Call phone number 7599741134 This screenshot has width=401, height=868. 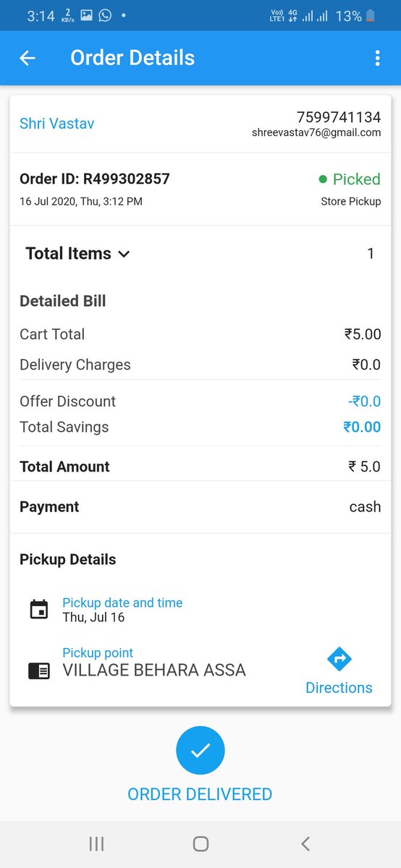[x=339, y=117]
